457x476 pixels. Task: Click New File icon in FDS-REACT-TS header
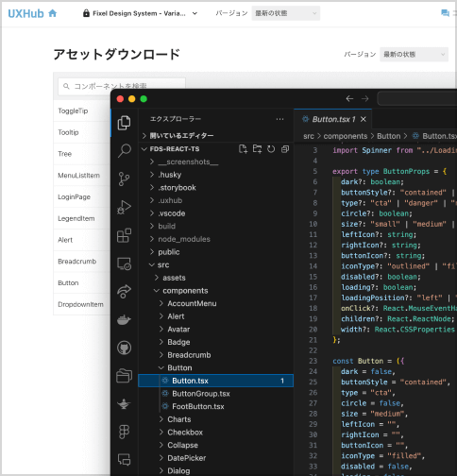243,149
